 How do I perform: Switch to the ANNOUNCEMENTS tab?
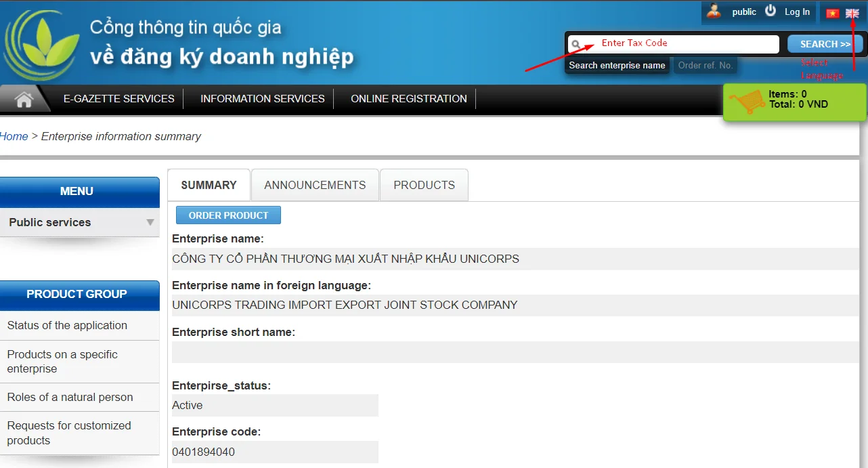tap(315, 185)
